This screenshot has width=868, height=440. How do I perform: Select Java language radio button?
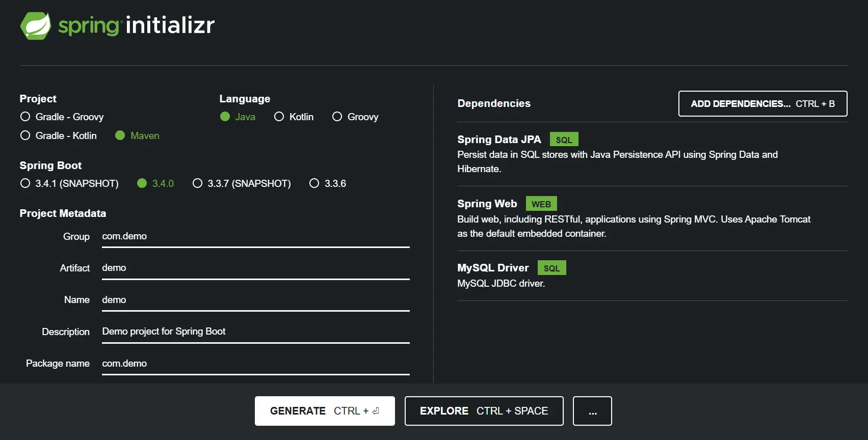238,117
